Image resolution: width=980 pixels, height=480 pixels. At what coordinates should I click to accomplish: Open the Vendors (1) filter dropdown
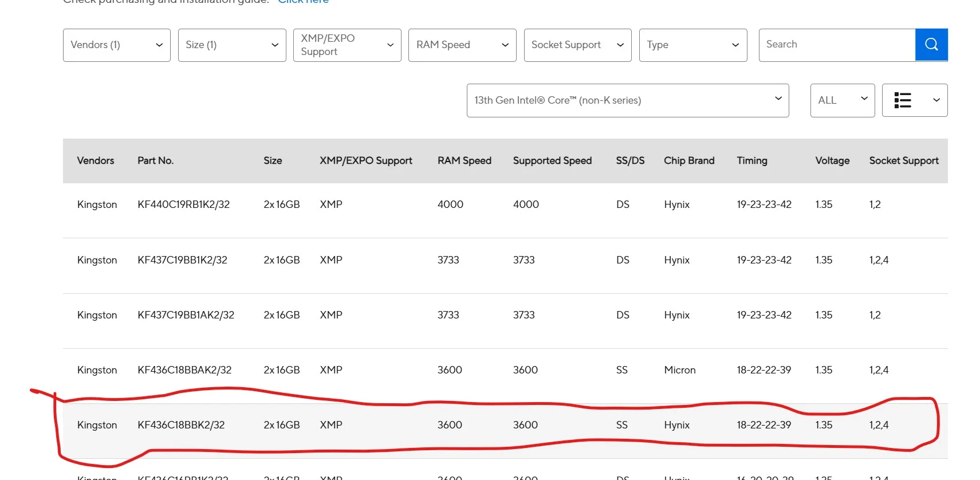click(x=116, y=45)
